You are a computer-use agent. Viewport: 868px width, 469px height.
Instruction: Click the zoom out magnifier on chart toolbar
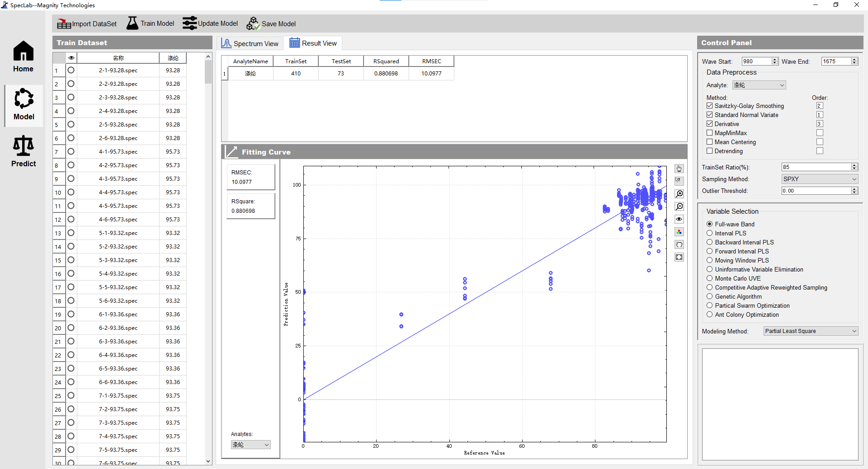[x=679, y=206]
